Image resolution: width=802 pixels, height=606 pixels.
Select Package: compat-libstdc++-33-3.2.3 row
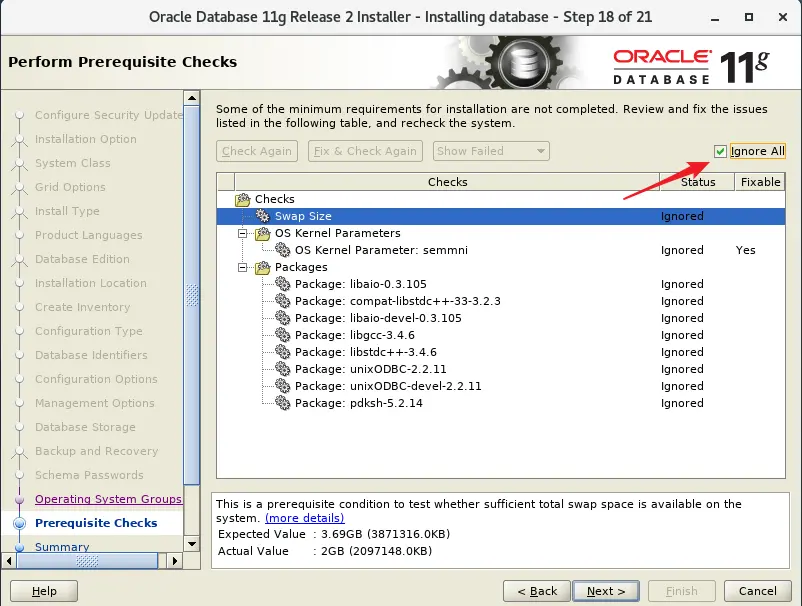click(x=501, y=301)
